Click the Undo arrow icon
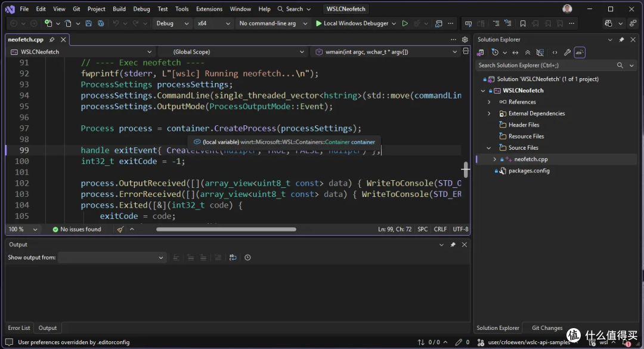The width and height of the screenshot is (644, 349). (116, 23)
